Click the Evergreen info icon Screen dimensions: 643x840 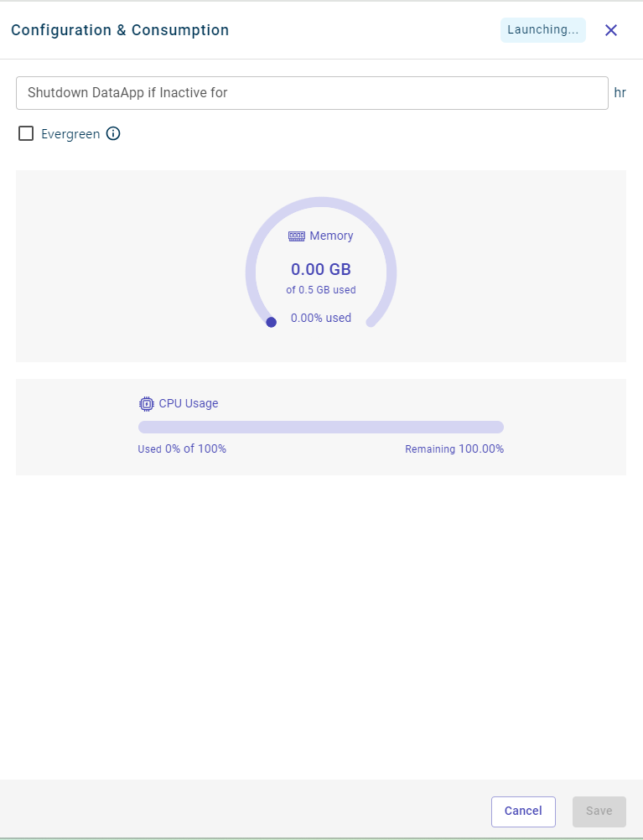(113, 133)
